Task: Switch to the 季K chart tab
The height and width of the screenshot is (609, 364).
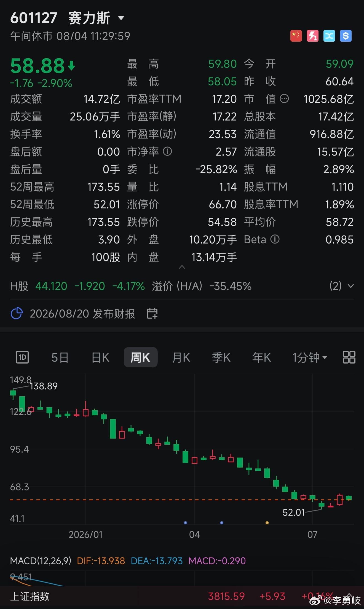Action: point(221,358)
